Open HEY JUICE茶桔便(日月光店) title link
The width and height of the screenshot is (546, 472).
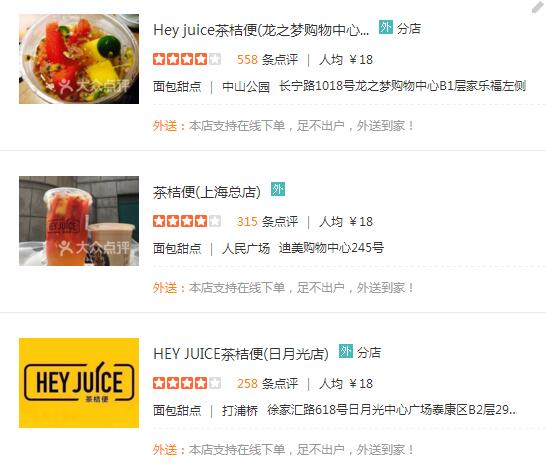tap(241, 354)
